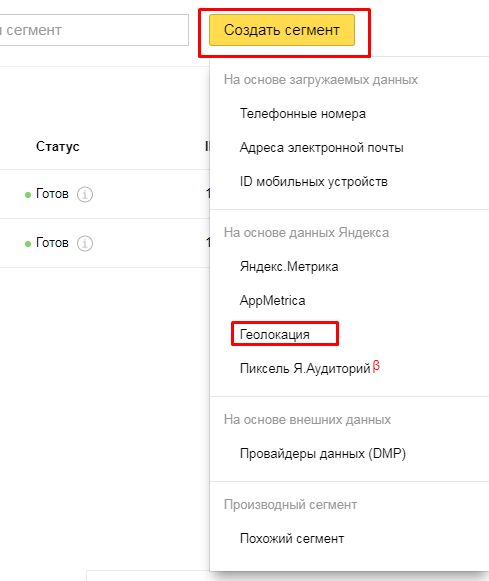Focus the segment search input field
Viewport: 489px width, 581px height.
[94, 30]
